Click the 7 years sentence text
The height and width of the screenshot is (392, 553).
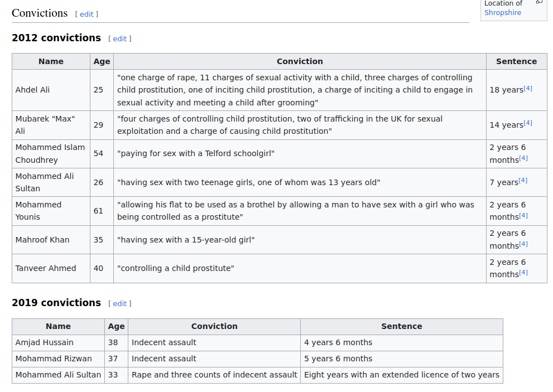504,182
